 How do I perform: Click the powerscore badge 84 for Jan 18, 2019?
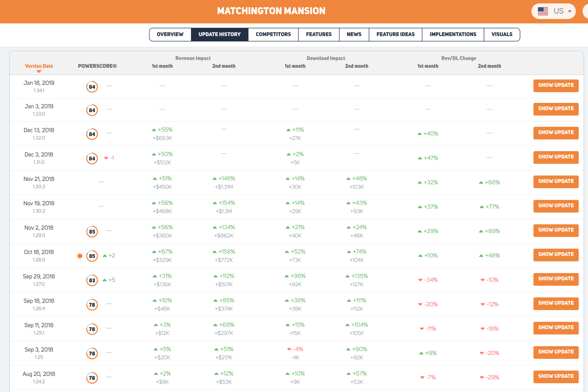pyautogui.click(x=92, y=87)
